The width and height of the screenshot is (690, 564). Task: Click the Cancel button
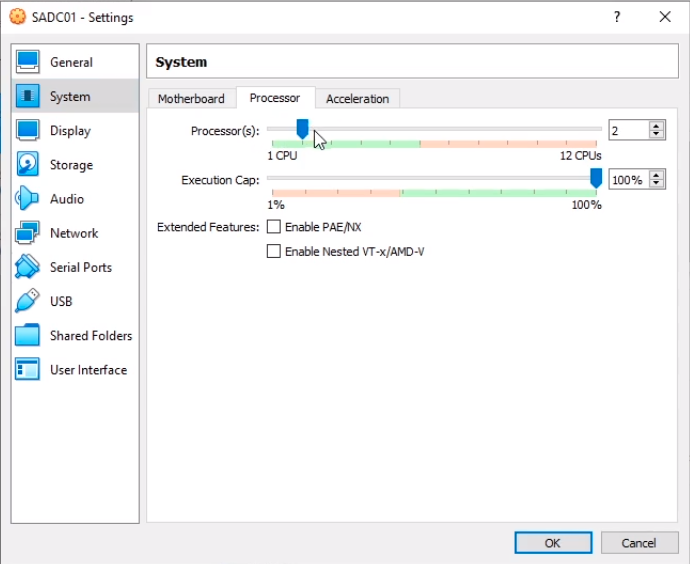639,543
